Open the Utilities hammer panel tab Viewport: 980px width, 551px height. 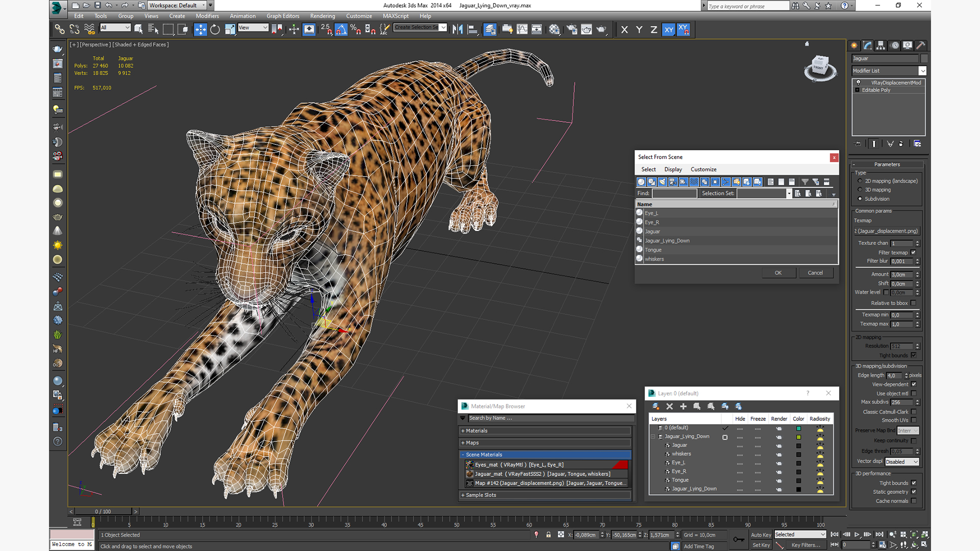pos(921,45)
